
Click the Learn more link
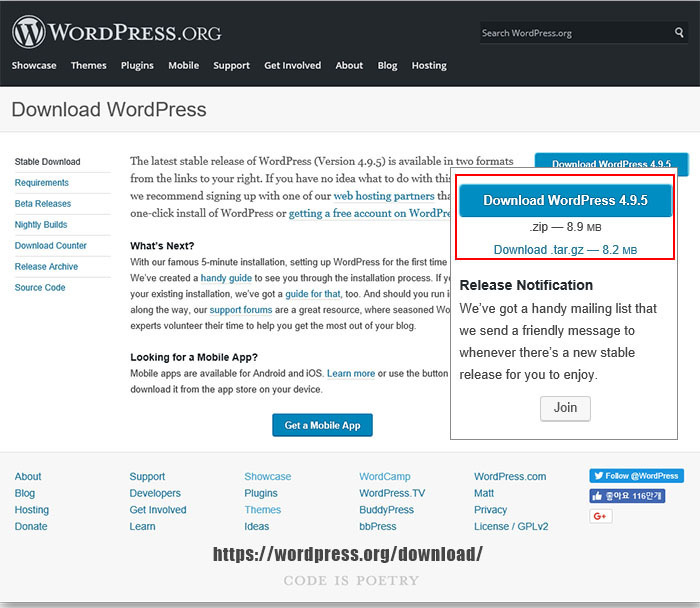click(x=351, y=374)
